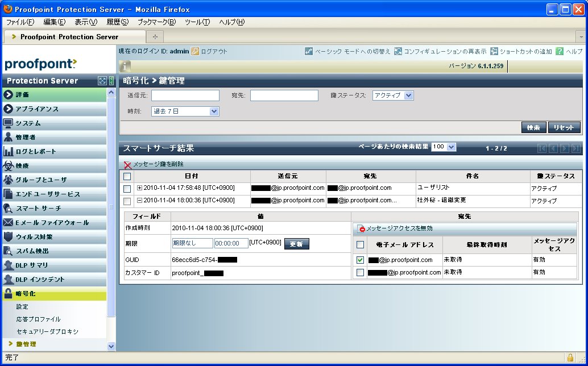The image size is (588, 366).
Task: Click the add shortcut icon
Action: point(494,51)
